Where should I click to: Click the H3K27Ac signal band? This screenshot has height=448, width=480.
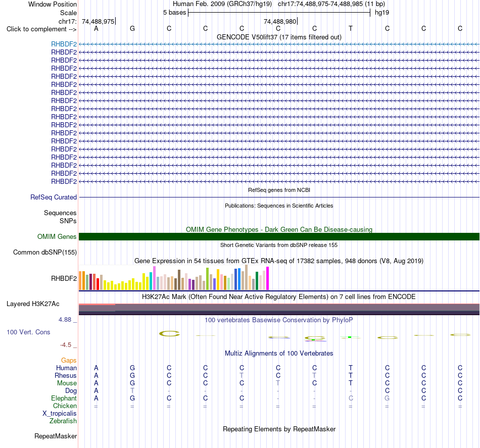pyautogui.click(x=279, y=310)
